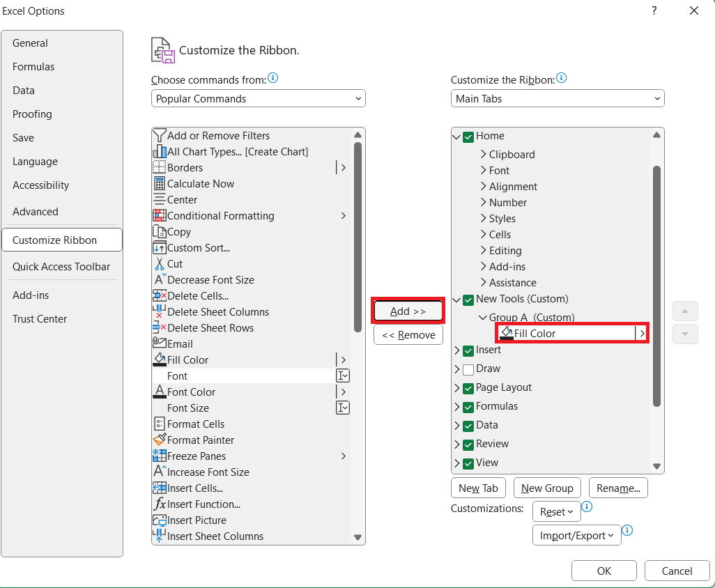Open the Customize the Ribbon Main Tabs dropdown
Screen dimensions: 715x588
558,98
